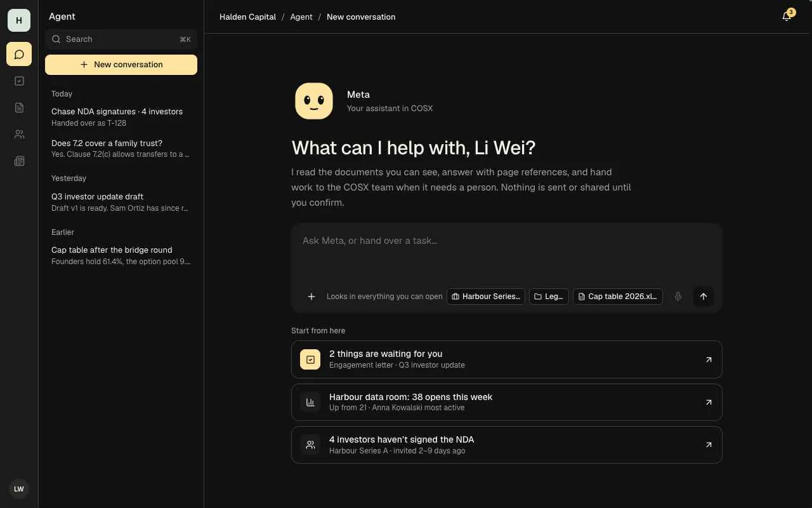Click the send arrow button

(x=704, y=297)
